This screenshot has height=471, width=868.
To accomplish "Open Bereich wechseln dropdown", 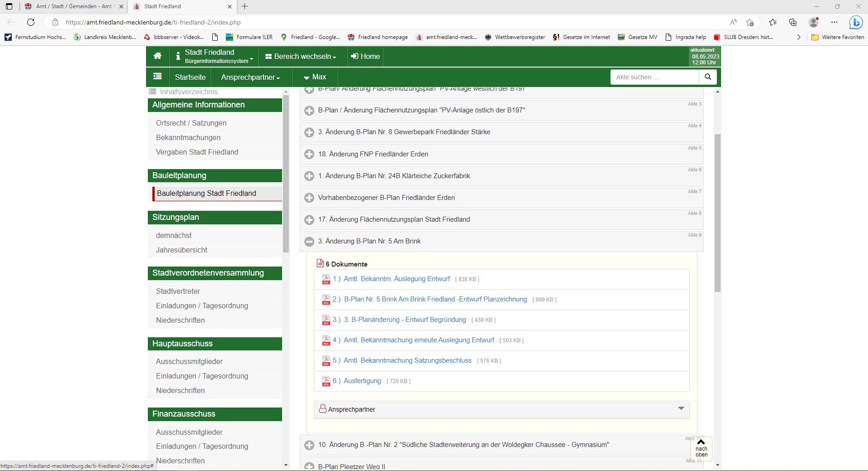I will 301,56.
